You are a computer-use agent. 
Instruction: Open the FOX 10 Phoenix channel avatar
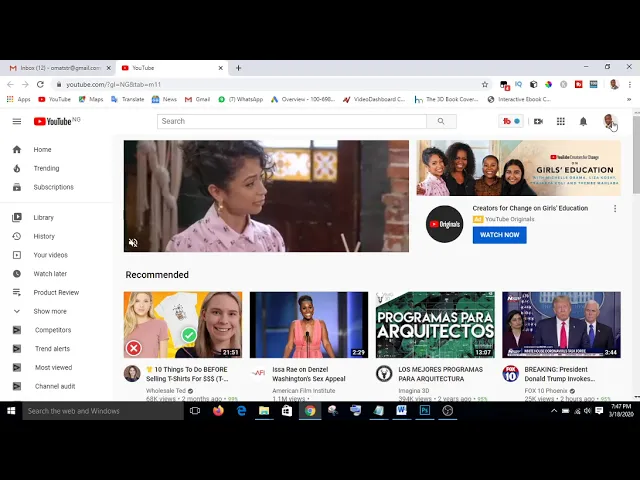[x=510, y=373]
